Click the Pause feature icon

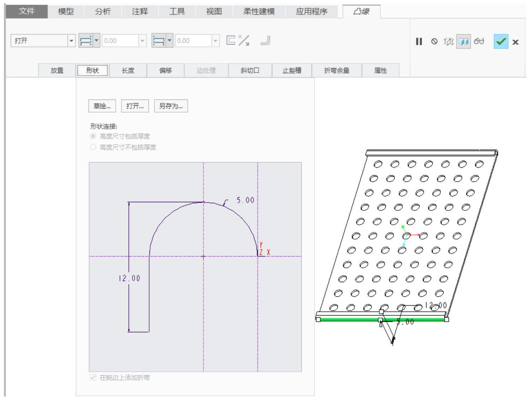pos(419,42)
